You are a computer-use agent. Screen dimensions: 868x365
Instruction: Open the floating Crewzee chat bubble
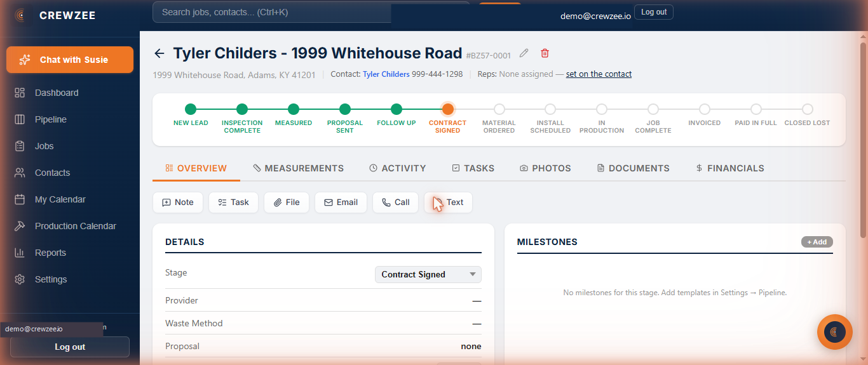click(x=834, y=332)
